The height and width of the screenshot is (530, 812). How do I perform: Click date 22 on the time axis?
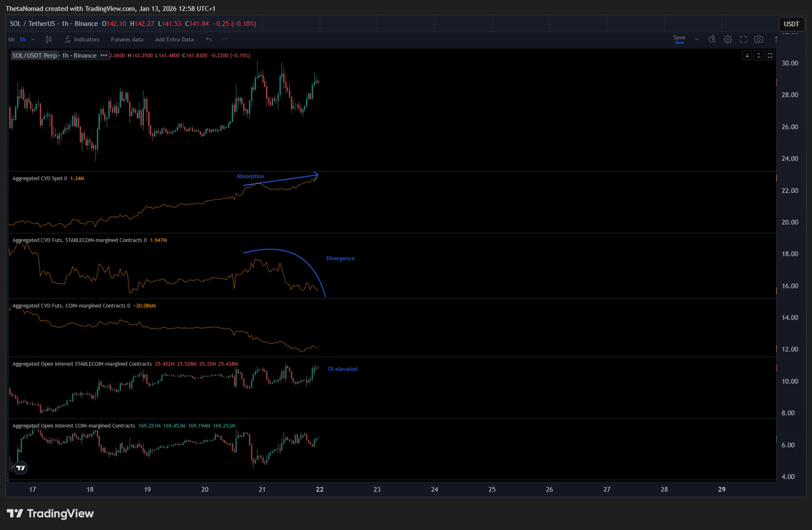coord(320,489)
